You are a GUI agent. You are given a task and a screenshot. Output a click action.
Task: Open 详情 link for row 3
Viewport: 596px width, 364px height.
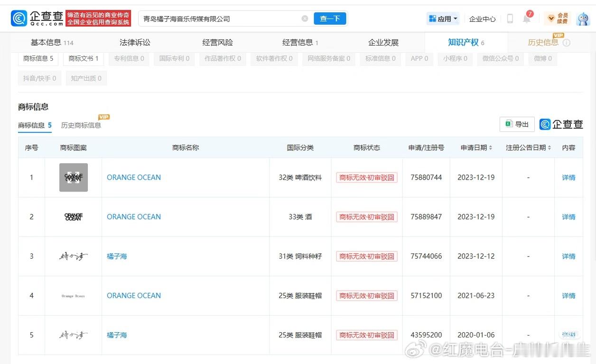[x=568, y=256]
